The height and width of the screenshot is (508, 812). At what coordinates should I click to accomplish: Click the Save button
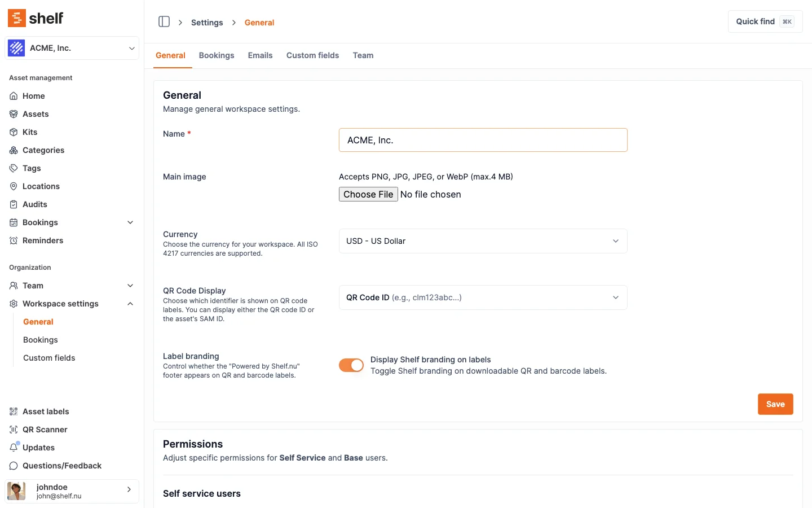pos(775,404)
